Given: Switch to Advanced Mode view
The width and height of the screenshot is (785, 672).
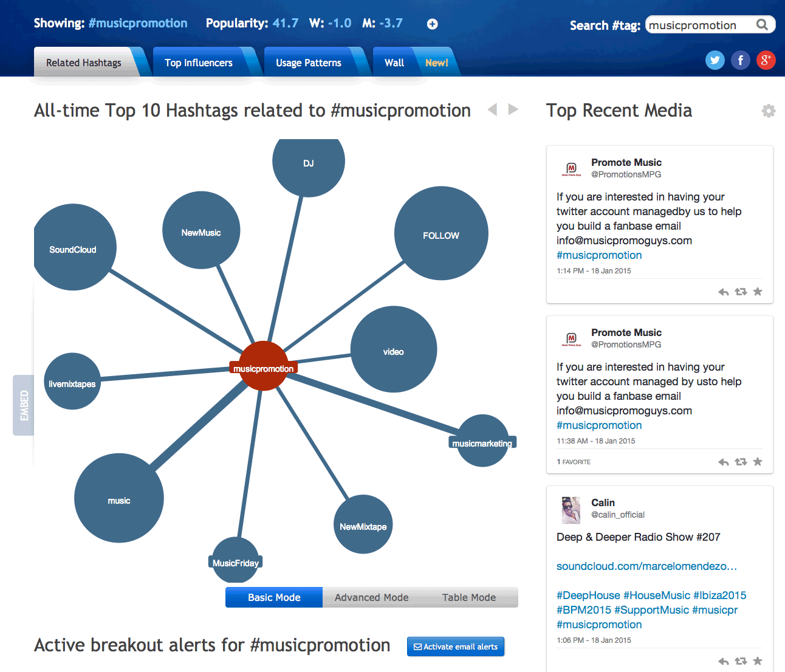Looking at the screenshot, I should (371, 597).
